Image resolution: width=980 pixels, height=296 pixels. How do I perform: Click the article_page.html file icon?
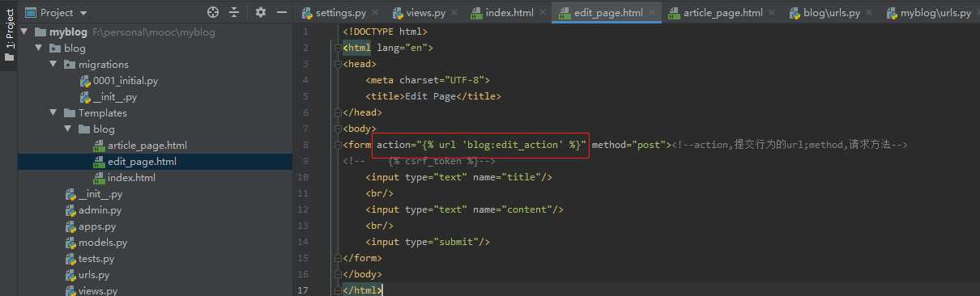tap(99, 146)
